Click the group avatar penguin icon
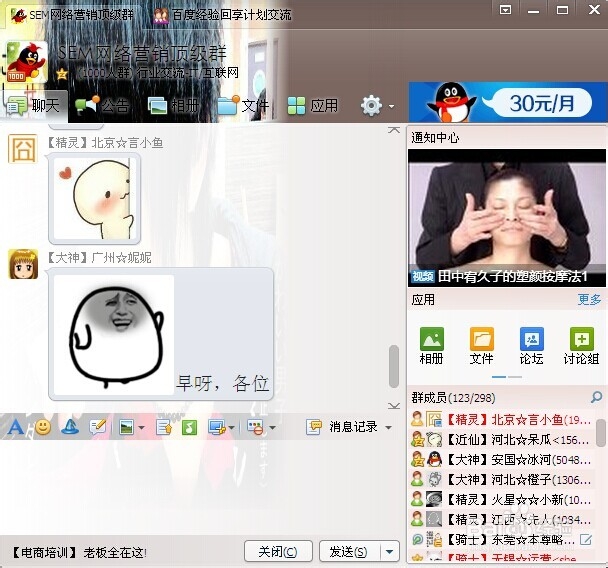608x568 pixels. pos(26,62)
